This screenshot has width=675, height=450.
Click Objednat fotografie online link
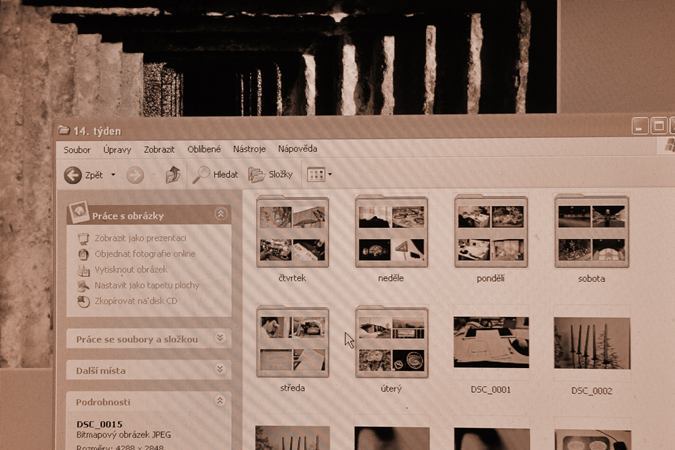145,254
